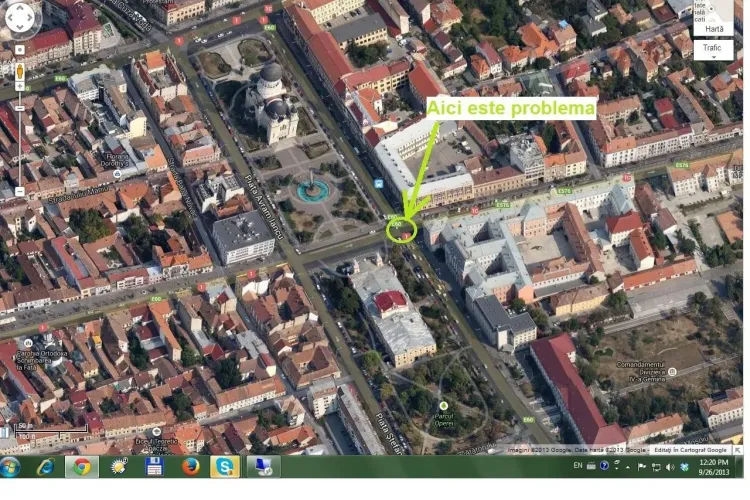Click the Editați în Cartograf Google link

pos(692,450)
